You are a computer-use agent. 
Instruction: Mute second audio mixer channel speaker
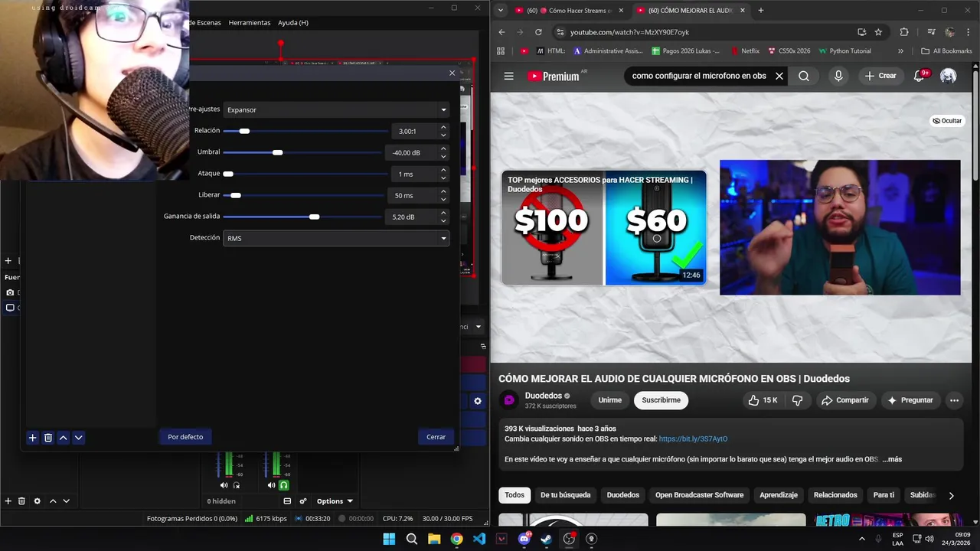coord(271,485)
